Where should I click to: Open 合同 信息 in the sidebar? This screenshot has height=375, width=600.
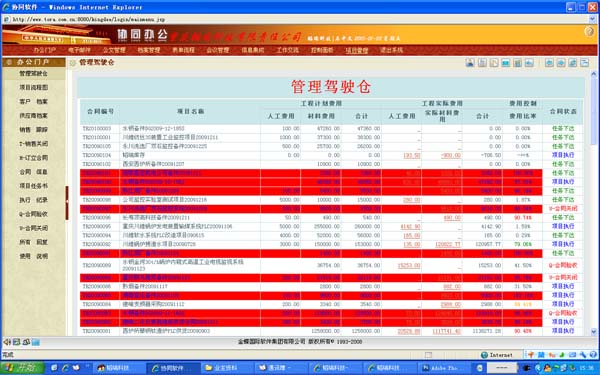tap(34, 172)
